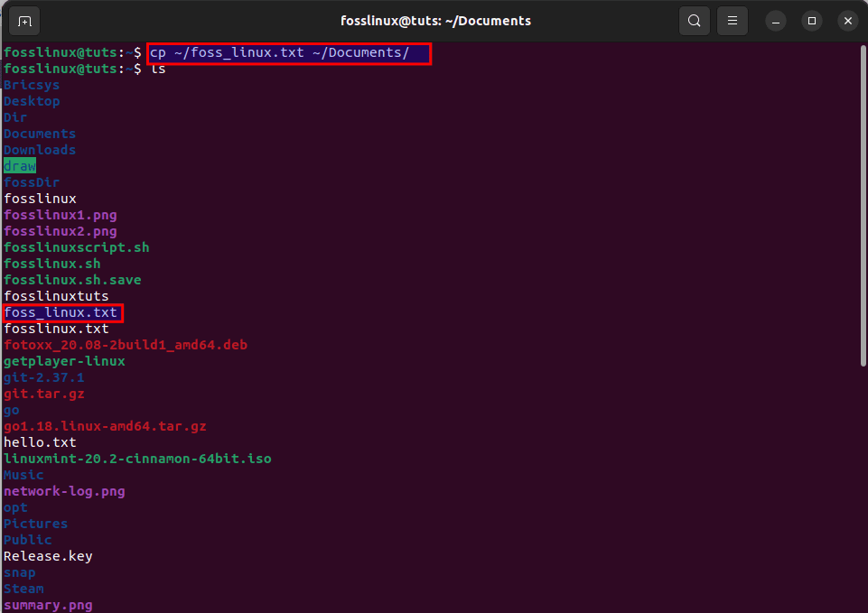
Task: Click the fosslinuxscript.sh filename
Action: 77,247
